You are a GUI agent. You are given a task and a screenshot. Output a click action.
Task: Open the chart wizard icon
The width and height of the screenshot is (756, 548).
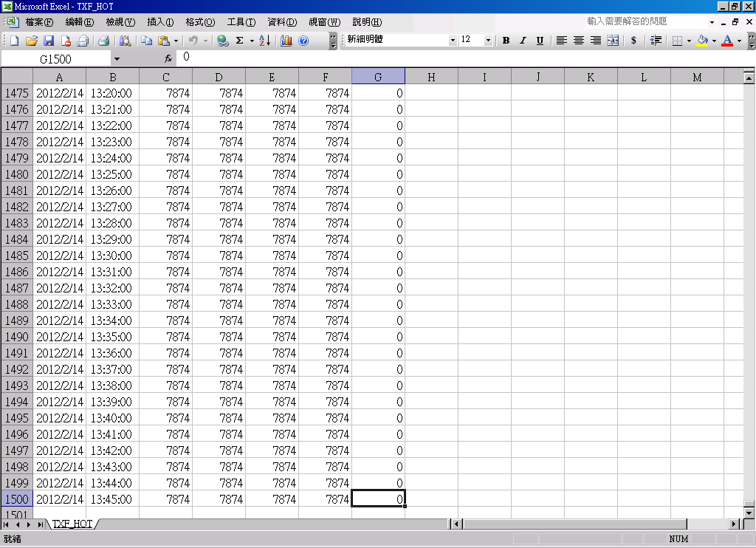point(286,41)
